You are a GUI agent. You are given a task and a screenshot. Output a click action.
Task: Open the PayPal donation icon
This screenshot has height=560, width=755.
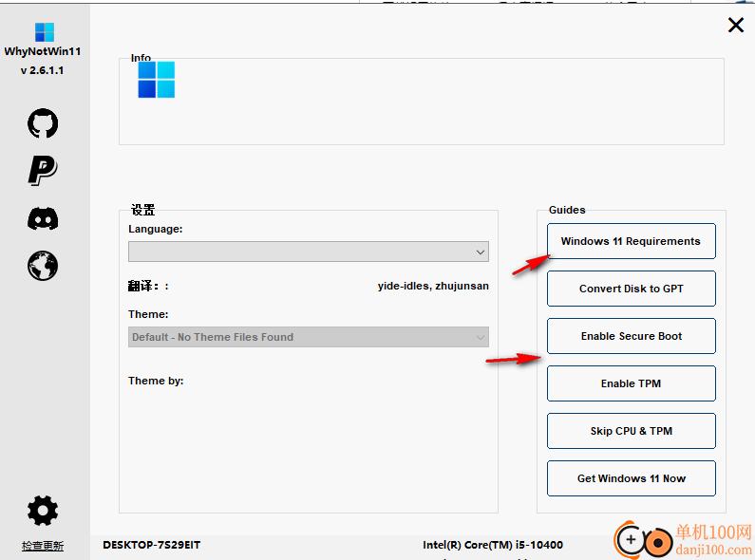click(x=43, y=171)
